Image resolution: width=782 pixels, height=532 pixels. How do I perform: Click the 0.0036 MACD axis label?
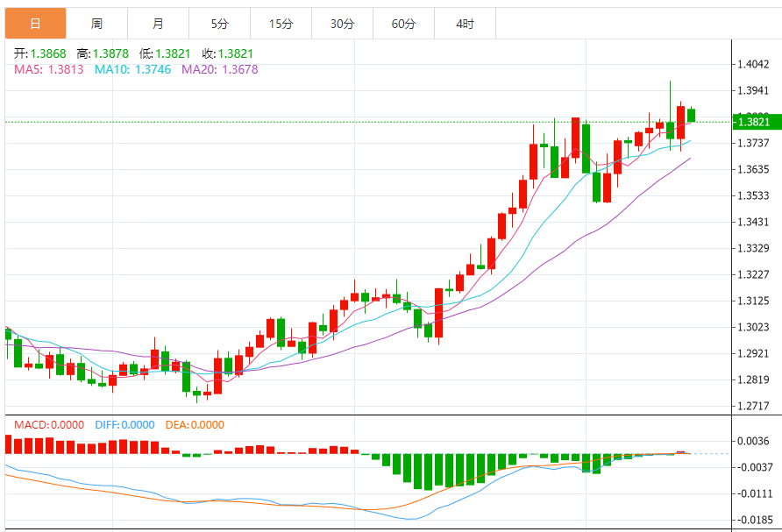click(x=753, y=441)
